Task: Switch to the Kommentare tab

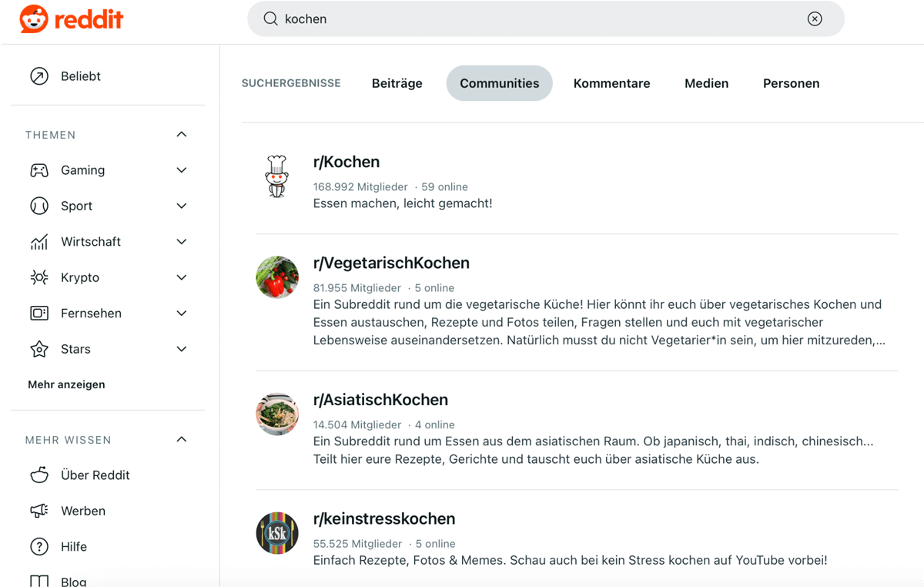Action: pos(611,83)
